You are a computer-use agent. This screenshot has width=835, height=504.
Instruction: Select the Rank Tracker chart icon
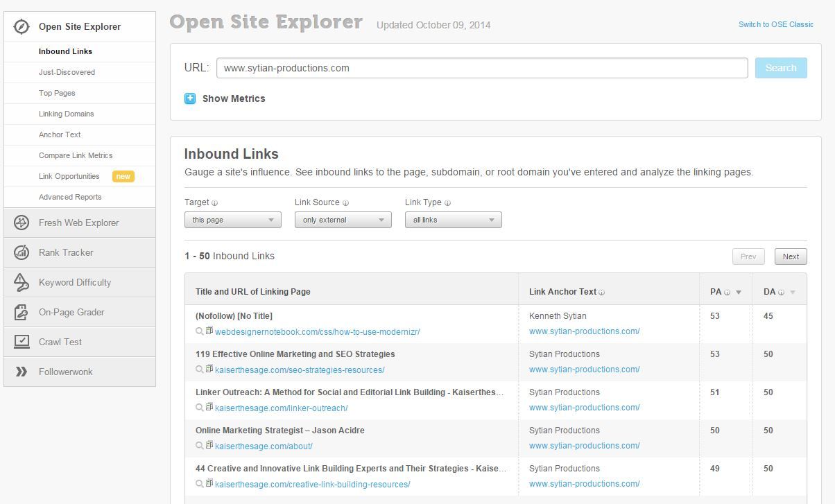tap(21, 252)
